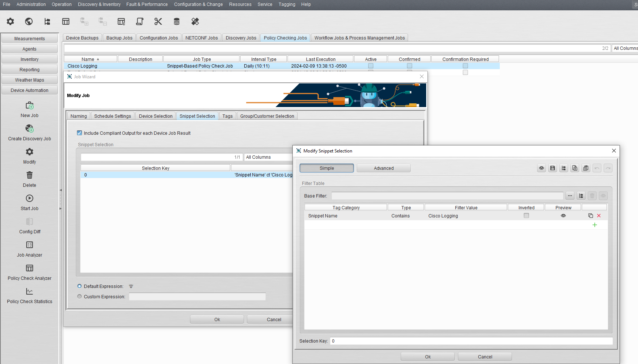
Task: Open the Device Backups tab
Action: (82, 38)
